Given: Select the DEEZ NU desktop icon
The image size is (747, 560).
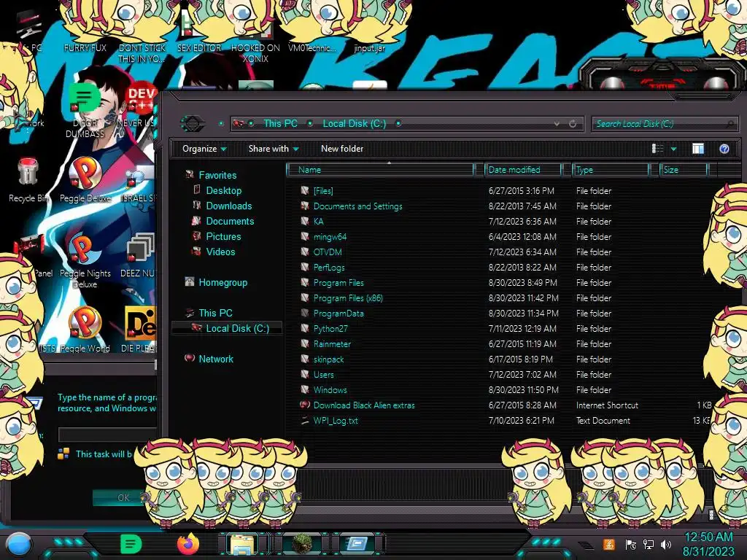Looking at the screenshot, I should (x=138, y=255).
